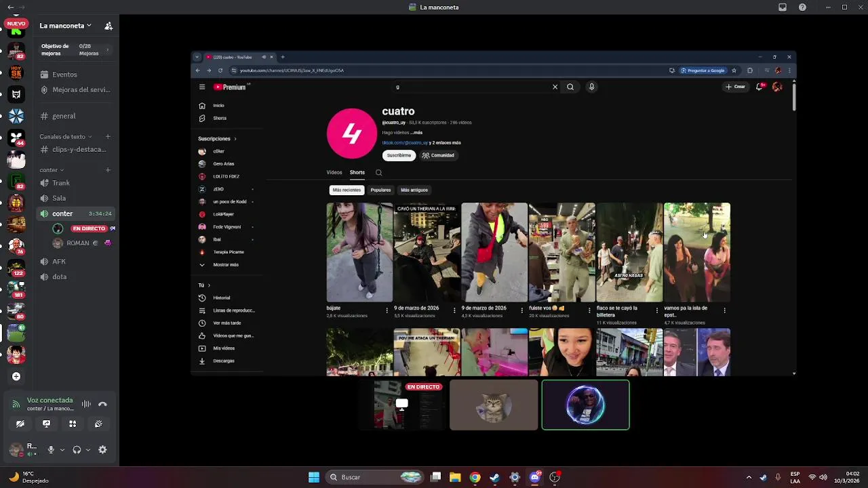Add a channel to Canales de texto
Image resolution: width=868 pixels, height=488 pixels.
click(x=108, y=136)
